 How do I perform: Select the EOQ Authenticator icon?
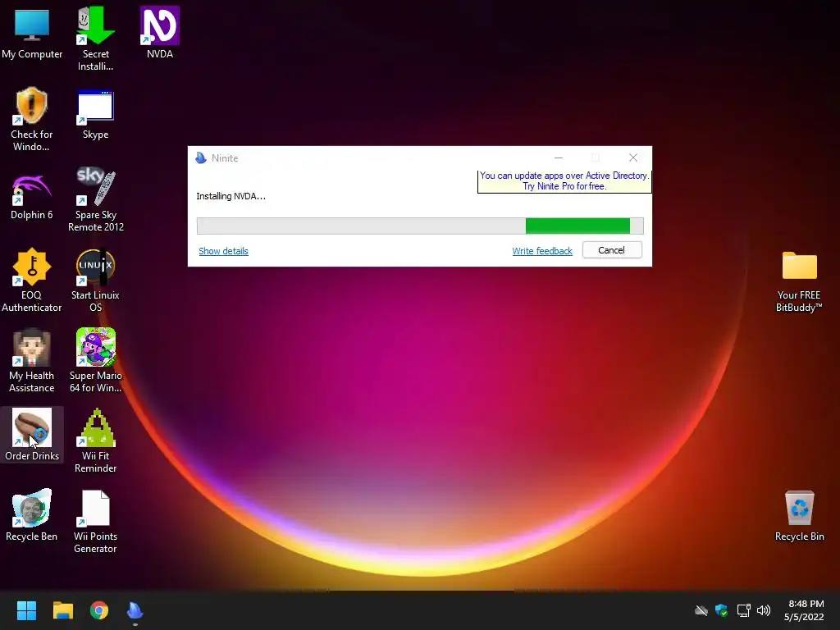[x=32, y=280]
